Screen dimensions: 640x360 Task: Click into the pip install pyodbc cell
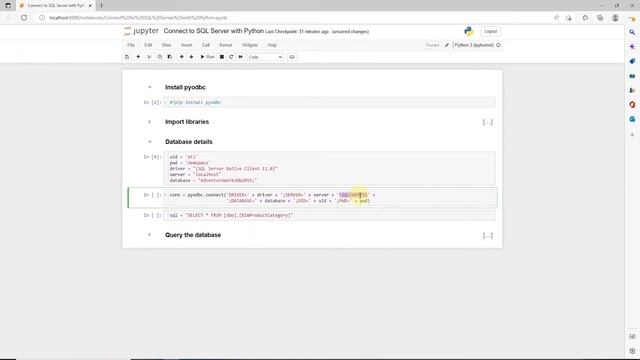329,102
